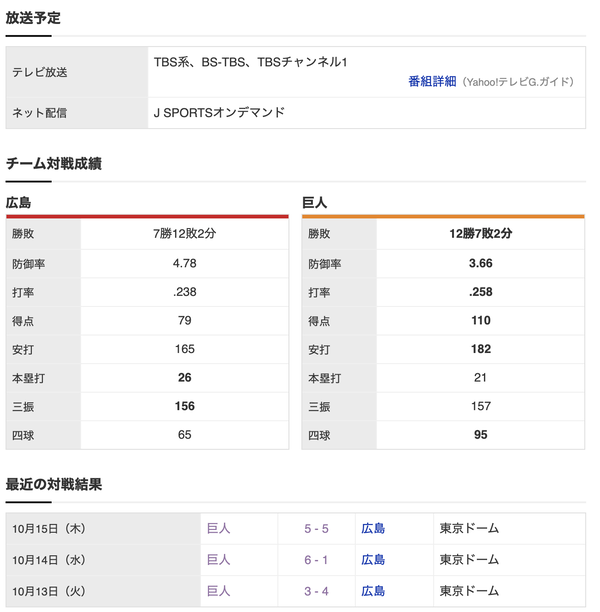Select 本塁打 label in Giants table
The image size is (600, 612).
click(324, 378)
